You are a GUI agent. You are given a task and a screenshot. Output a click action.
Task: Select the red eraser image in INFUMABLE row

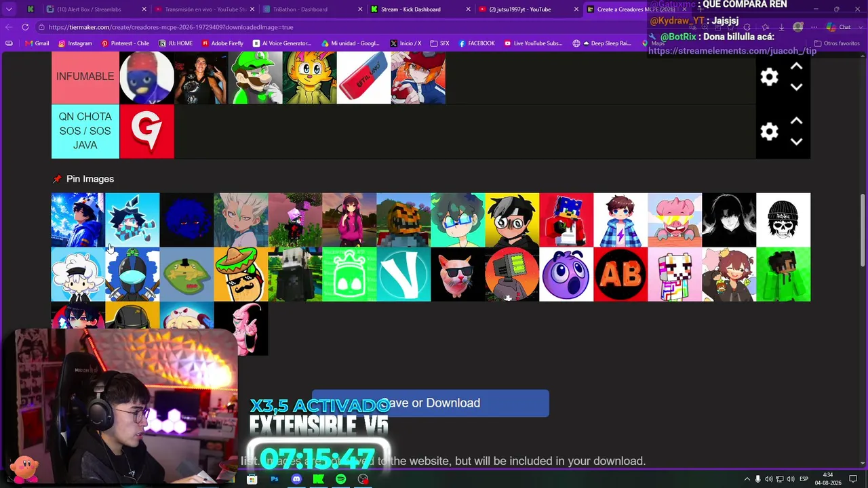pyautogui.click(x=364, y=77)
